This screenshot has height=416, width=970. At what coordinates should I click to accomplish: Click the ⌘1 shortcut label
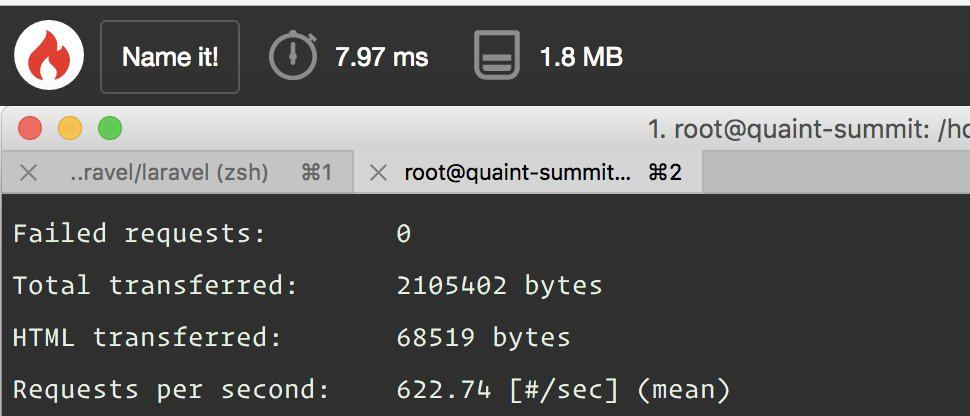click(x=316, y=173)
